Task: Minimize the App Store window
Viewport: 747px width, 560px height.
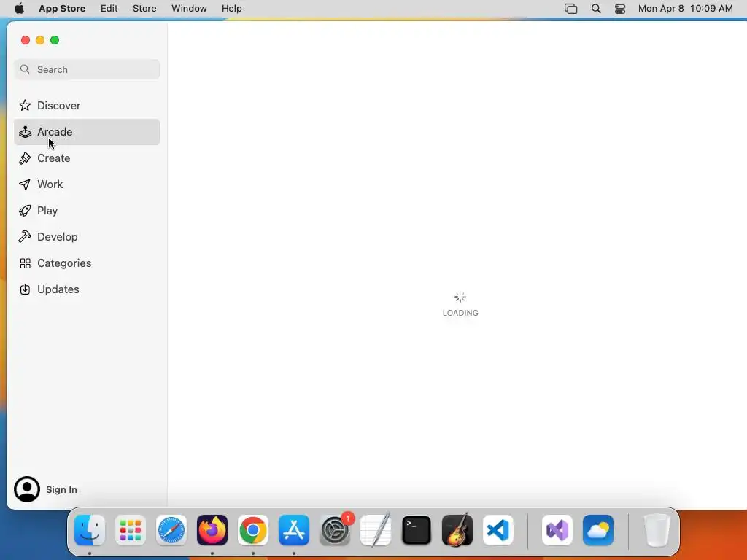Action: [40, 40]
